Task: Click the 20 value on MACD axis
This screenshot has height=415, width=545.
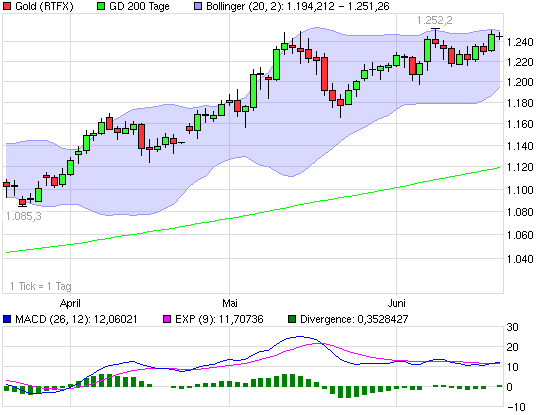Action: [512, 347]
